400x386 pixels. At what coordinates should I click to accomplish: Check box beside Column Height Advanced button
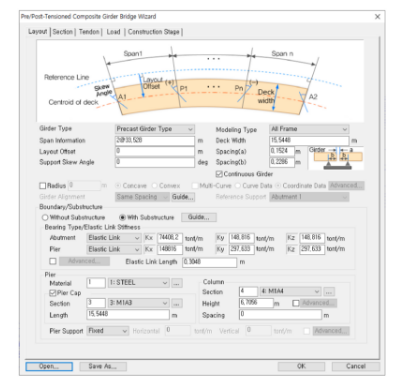point(295,303)
